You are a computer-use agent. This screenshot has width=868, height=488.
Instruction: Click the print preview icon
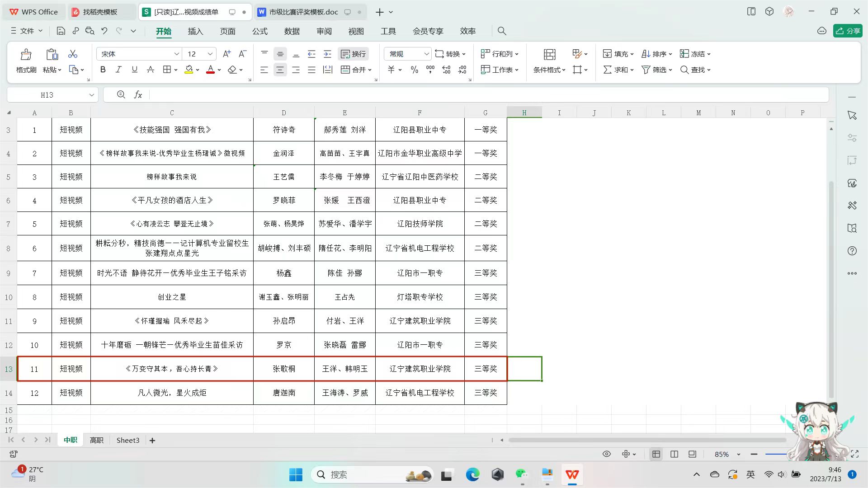90,31
